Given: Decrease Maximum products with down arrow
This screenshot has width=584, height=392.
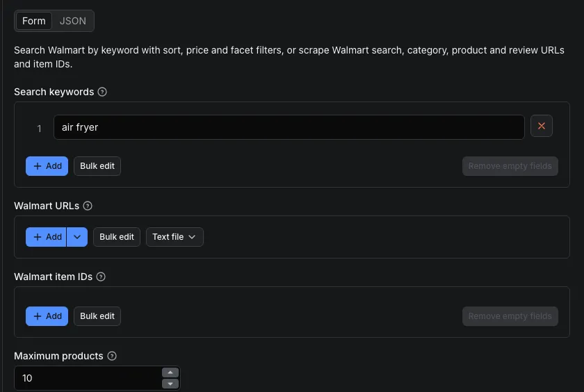Looking at the screenshot, I should [x=170, y=384].
